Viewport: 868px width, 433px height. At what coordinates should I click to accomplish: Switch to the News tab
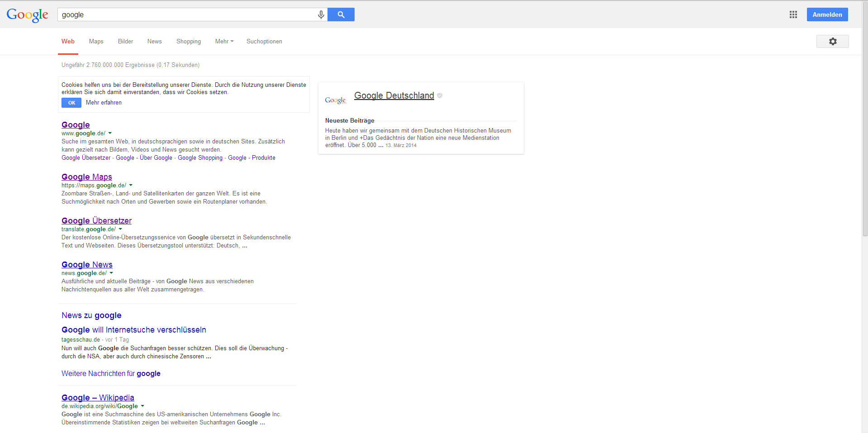click(x=154, y=41)
